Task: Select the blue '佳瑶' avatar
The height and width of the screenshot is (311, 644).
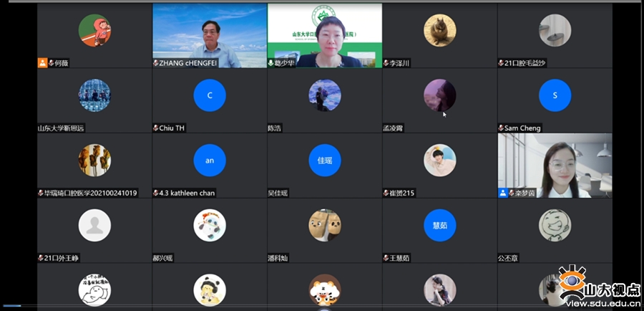Action: (x=325, y=161)
